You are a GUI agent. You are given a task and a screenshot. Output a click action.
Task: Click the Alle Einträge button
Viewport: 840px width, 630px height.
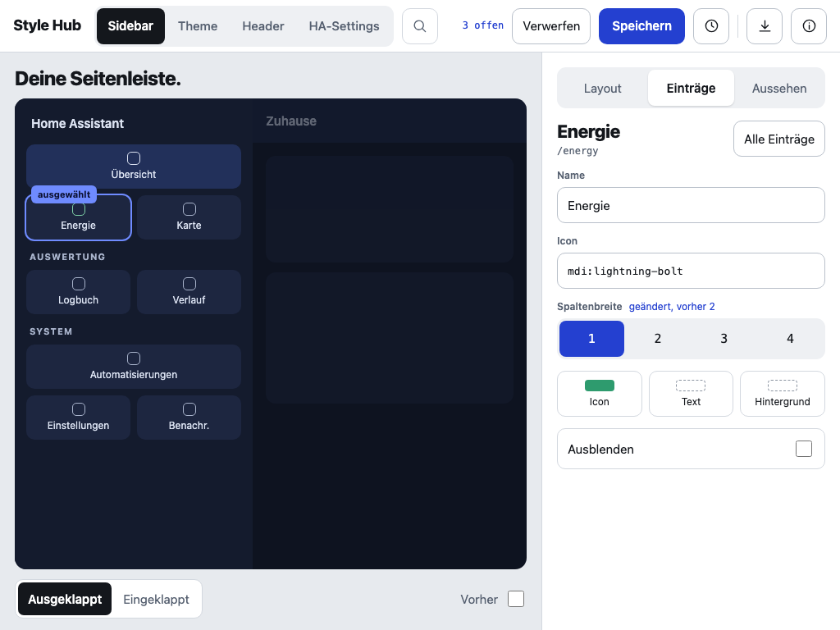click(x=779, y=139)
